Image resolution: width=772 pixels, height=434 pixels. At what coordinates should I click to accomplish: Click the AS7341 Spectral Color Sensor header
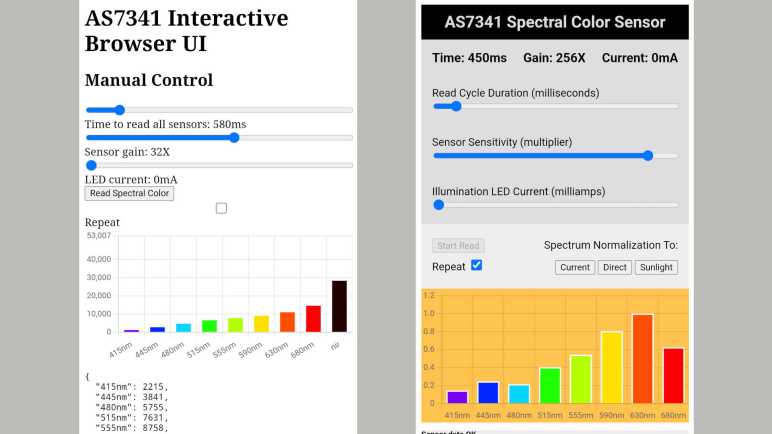click(555, 22)
